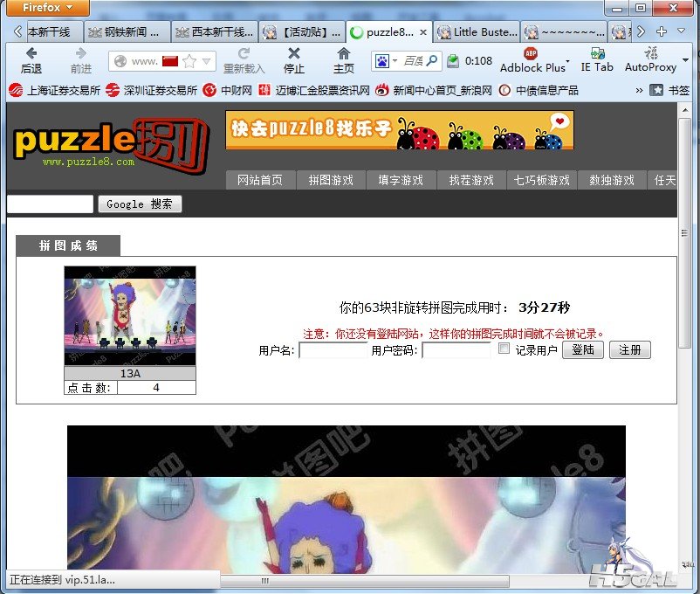
Task: Open 填字游戏 nav item
Action: (x=401, y=180)
